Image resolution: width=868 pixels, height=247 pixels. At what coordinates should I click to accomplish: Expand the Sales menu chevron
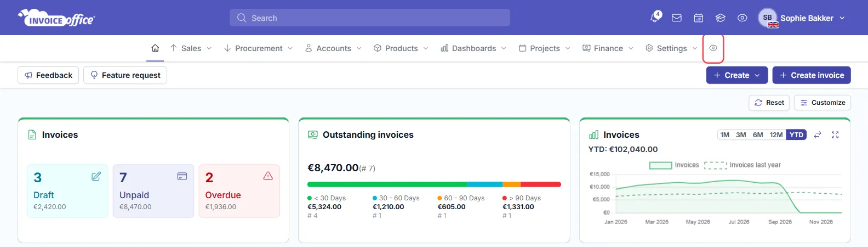pos(209,48)
